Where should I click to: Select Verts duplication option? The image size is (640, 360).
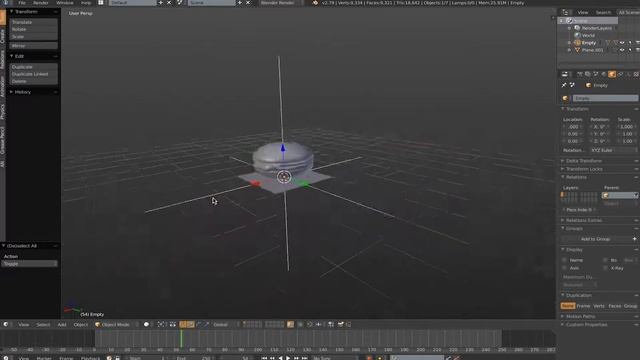click(x=599, y=306)
